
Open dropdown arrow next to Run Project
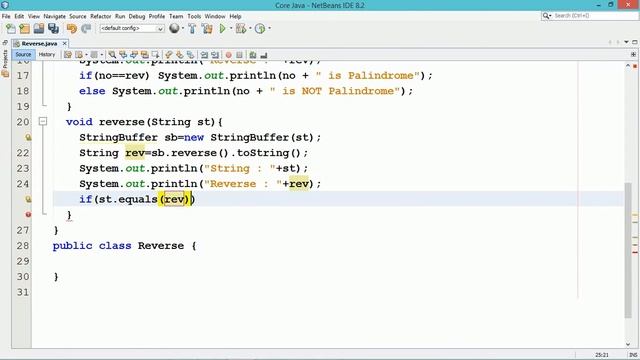[231, 29]
